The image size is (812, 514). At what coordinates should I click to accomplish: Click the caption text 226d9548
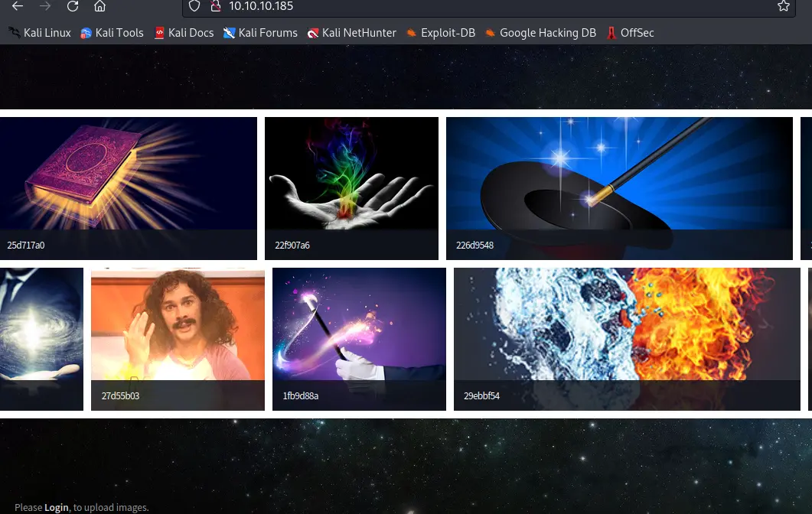(x=474, y=245)
